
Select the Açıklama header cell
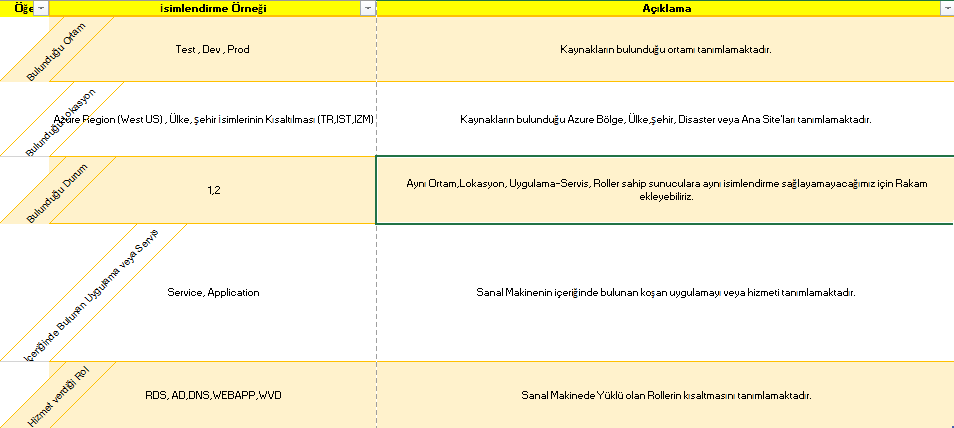[666, 8]
